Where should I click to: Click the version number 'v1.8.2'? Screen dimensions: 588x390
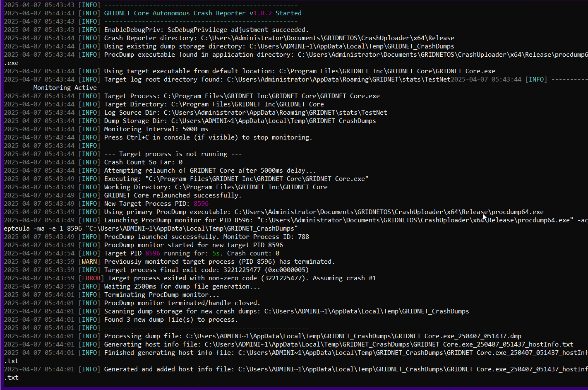click(x=261, y=13)
